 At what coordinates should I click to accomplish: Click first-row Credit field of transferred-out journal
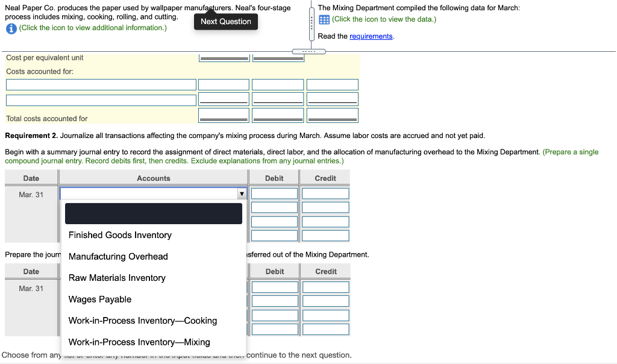(326, 287)
